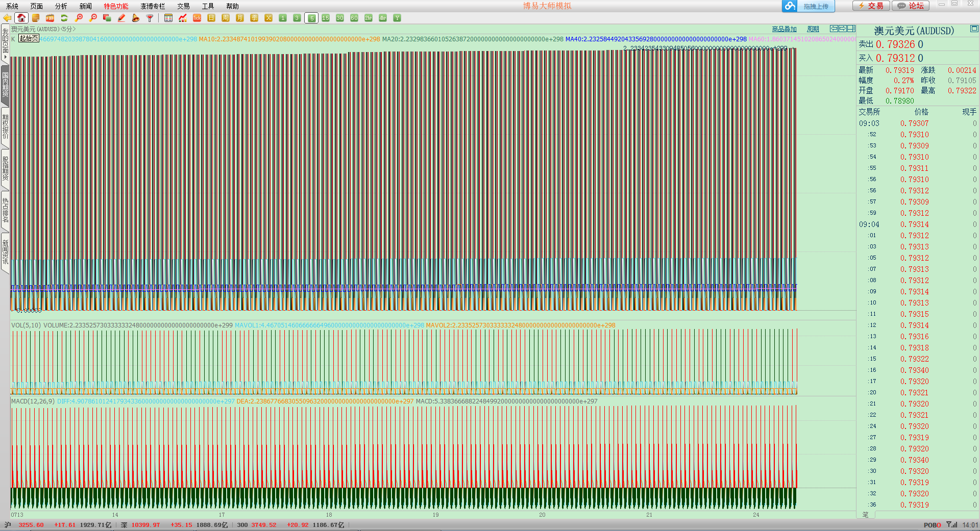Open the funnel filter tool
The width and height of the screenshot is (980, 531).
pos(150,18)
